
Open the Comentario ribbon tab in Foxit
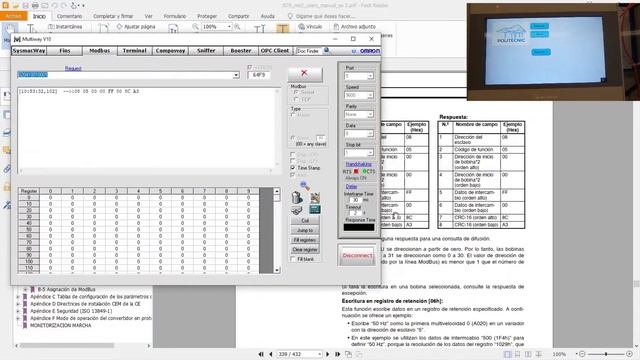(x=69, y=16)
